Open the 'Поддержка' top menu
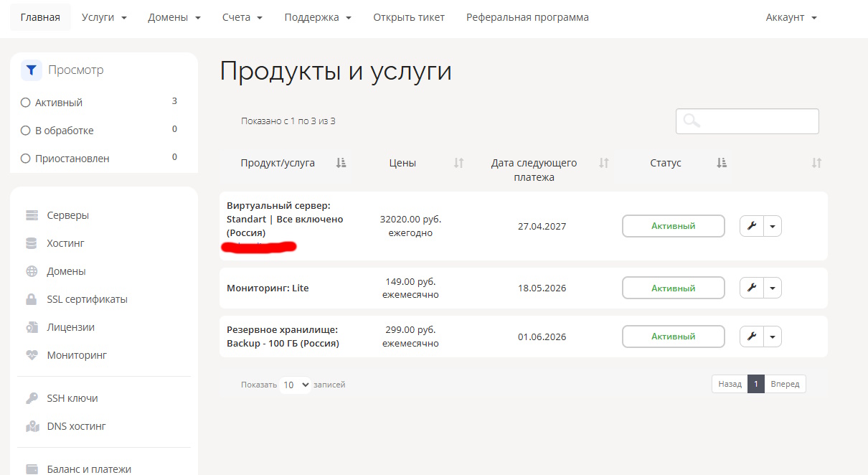This screenshot has width=868, height=475. [x=318, y=17]
